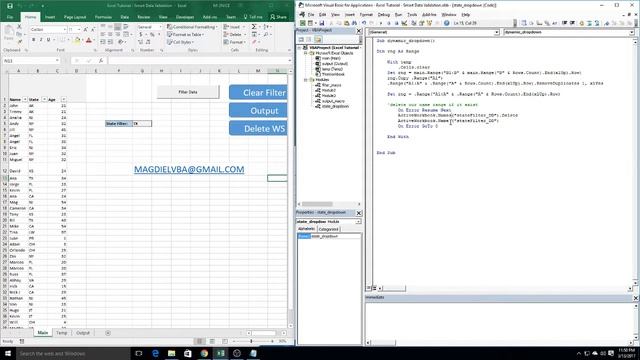This screenshot has height=360, width=640.
Task: Click Toggle Folders icon in Project pane
Action: [x=318, y=39]
